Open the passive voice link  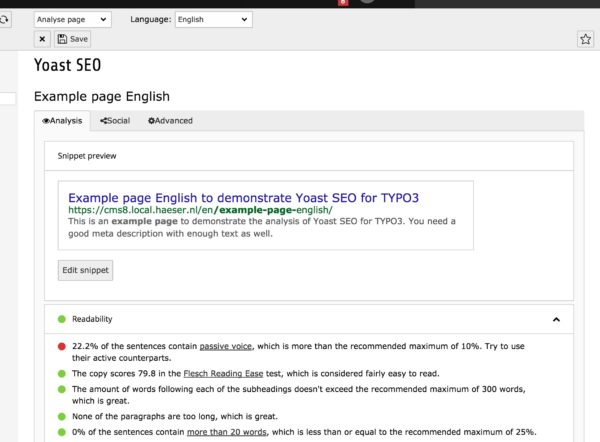pos(226,346)
